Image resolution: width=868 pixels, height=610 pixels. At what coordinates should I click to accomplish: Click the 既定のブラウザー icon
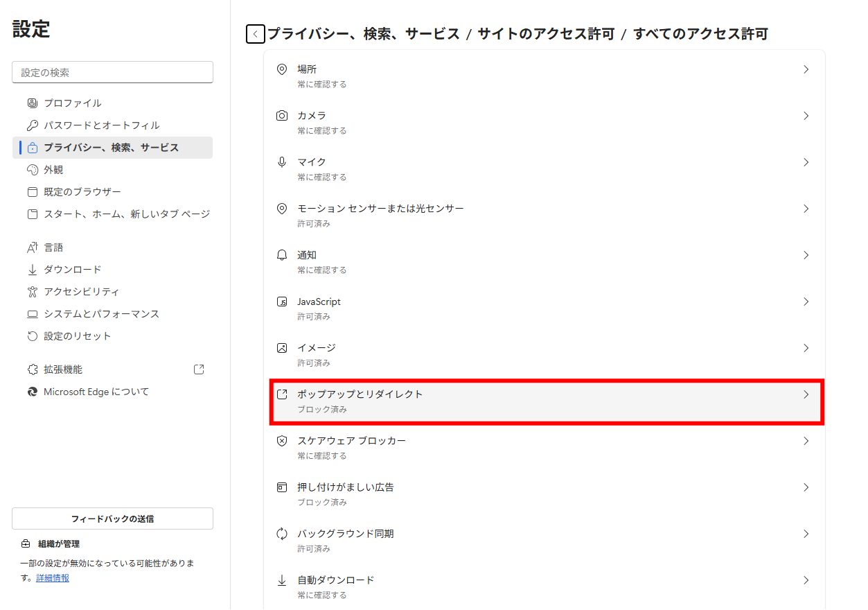pyautogui.click(x=32, y=192)
